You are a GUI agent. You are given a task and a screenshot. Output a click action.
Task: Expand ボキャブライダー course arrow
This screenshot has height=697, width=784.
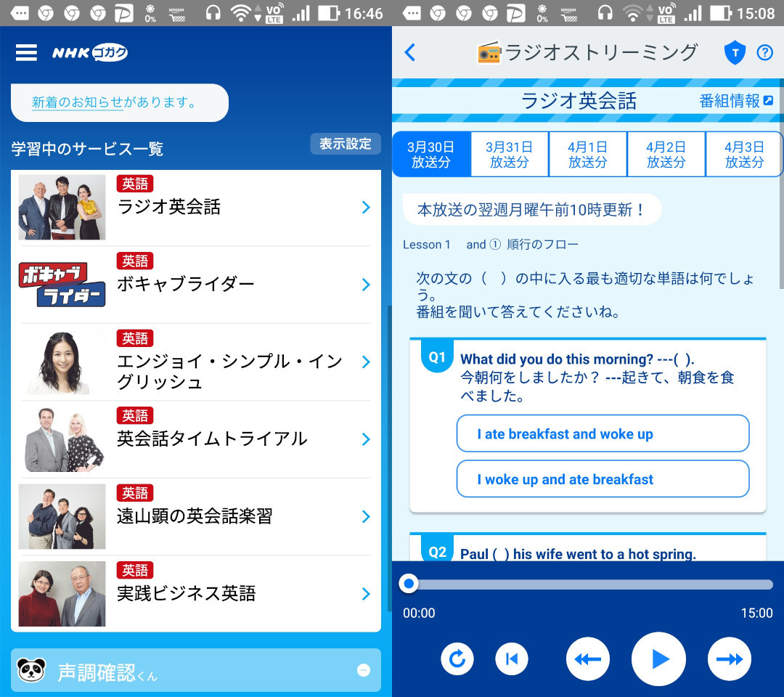(x=366, y=285)
